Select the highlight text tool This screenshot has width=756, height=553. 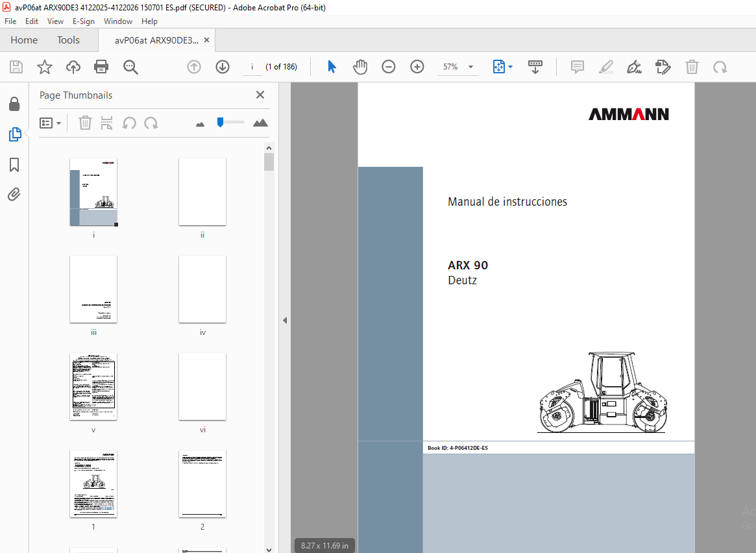[606, 67]
